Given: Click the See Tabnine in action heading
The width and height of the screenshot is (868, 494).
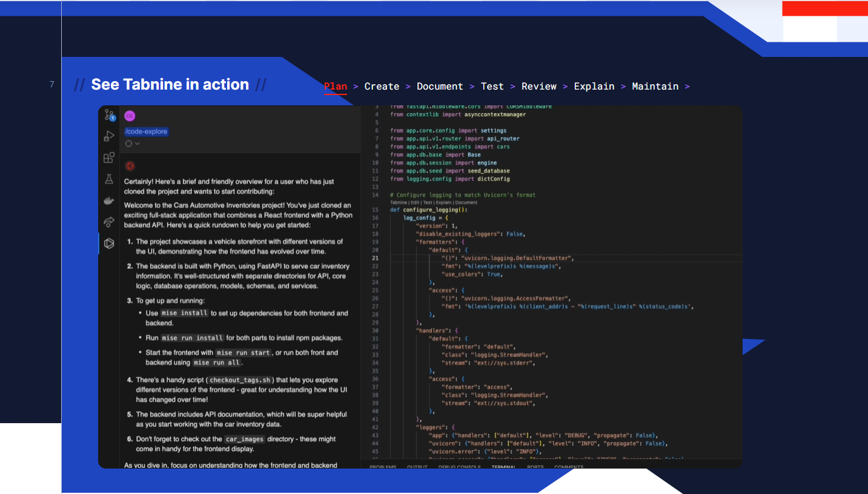Looking at the screenshot, I should click(x=170, y=85).
